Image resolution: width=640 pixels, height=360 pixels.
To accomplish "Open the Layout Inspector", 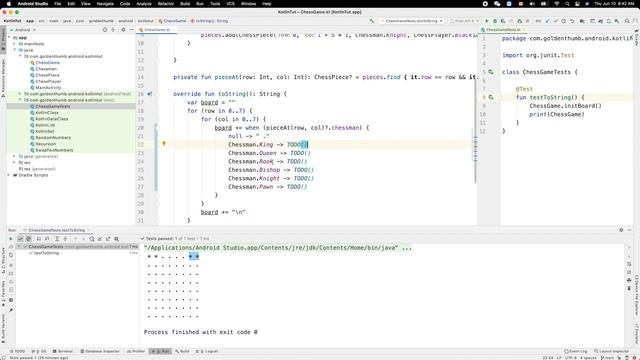I will [x=611, y=351].
